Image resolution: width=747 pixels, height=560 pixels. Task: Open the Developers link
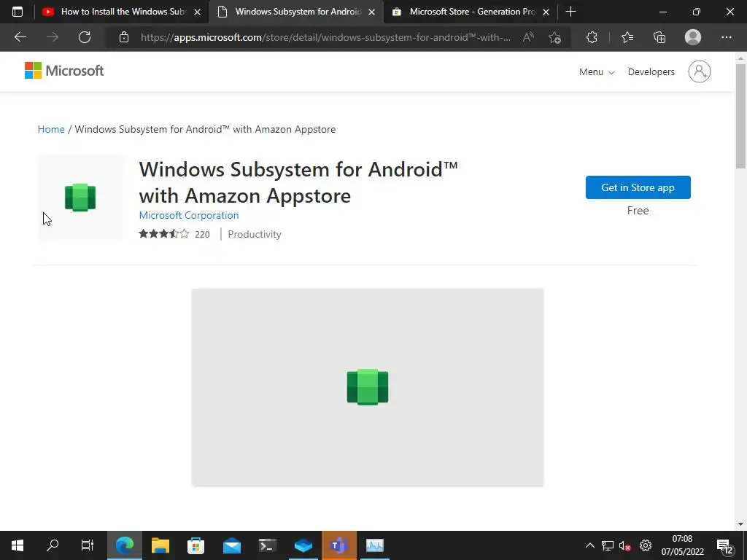(651, 72)
